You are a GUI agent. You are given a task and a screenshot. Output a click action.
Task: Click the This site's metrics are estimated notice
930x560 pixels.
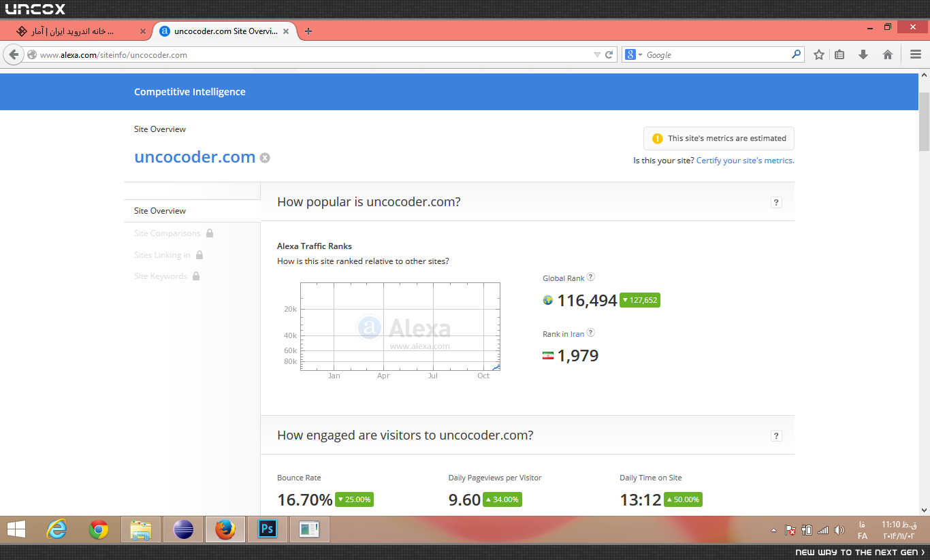pos(719,138)
